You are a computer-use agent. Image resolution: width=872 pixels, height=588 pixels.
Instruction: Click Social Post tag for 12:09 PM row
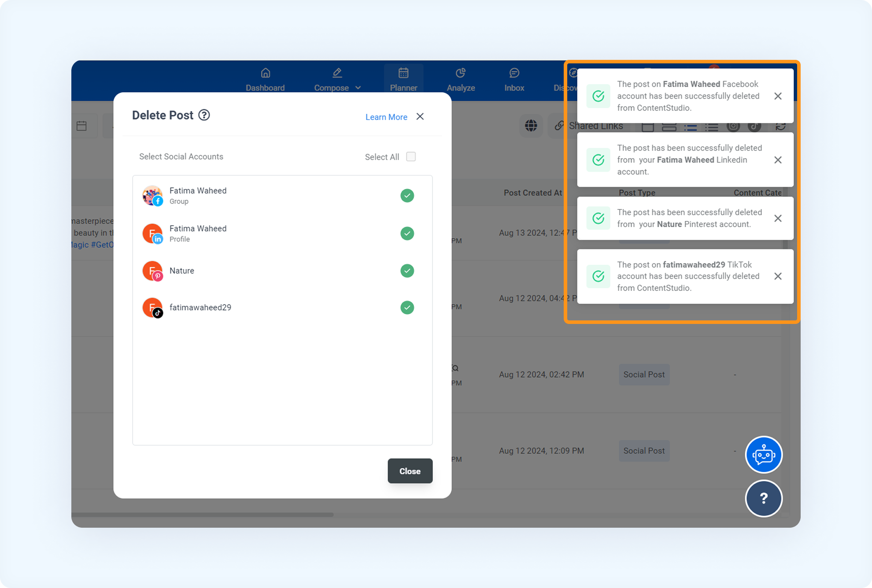[x=644, y=451]
